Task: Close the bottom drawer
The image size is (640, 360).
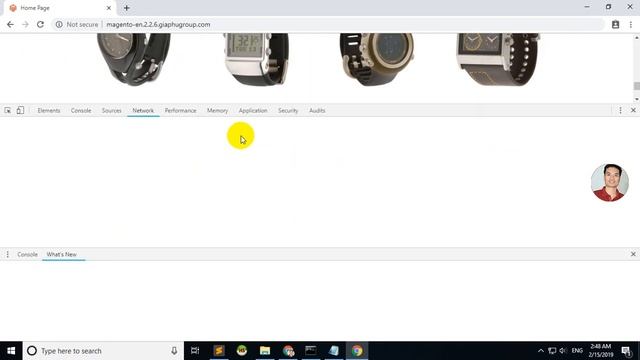Action: tap(633, 254)
